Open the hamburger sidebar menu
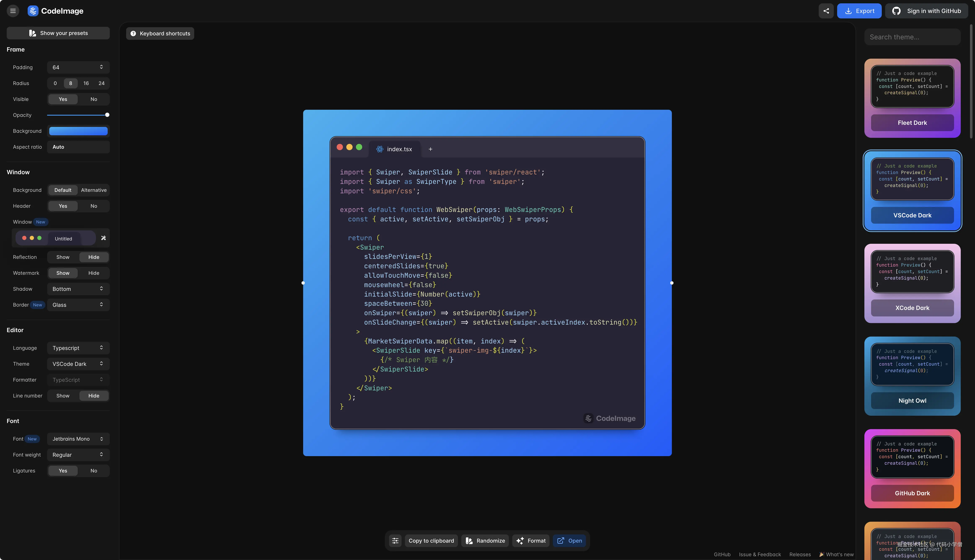The width and height of the screenshot is (975, 560). 13,11
